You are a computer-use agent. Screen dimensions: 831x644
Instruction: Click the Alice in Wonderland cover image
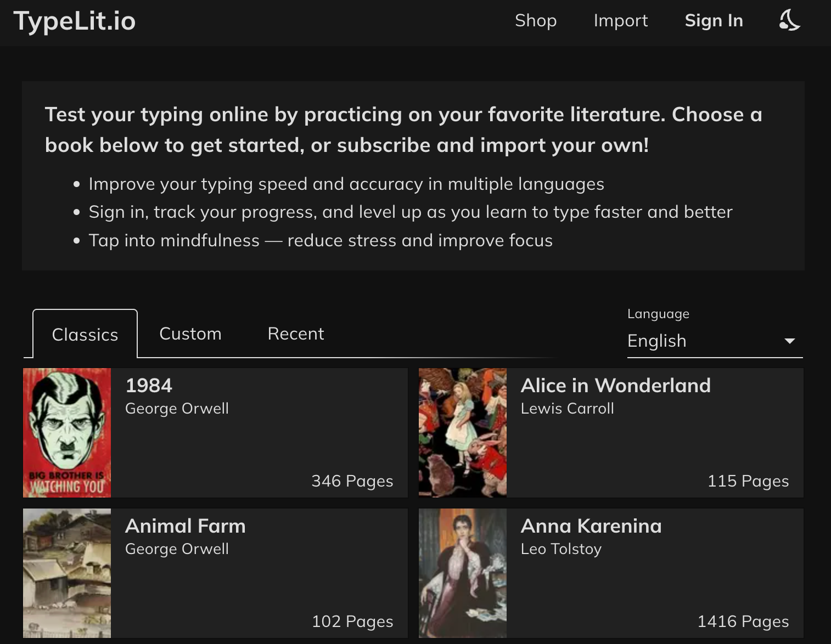(462, 433)
